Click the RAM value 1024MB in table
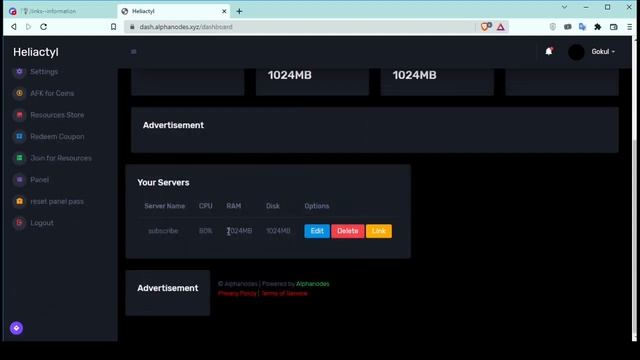 tap(240, 231)
